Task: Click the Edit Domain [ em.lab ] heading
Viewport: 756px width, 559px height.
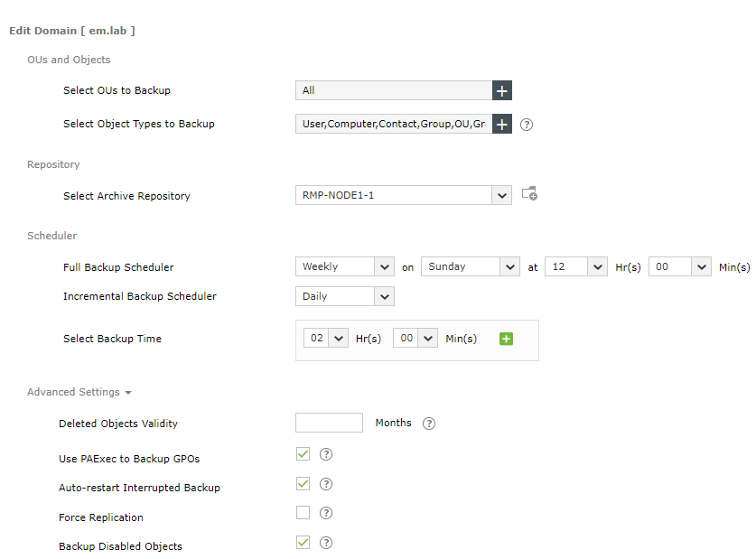Action: pyautogui.click(x=72, y=31)
